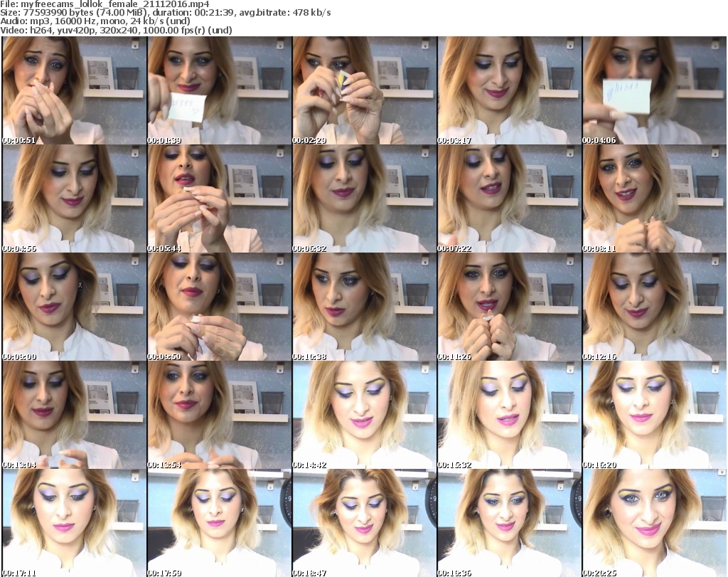
Task: Select the thumbnail stamped 00:20:25
Action: (654, 523)
